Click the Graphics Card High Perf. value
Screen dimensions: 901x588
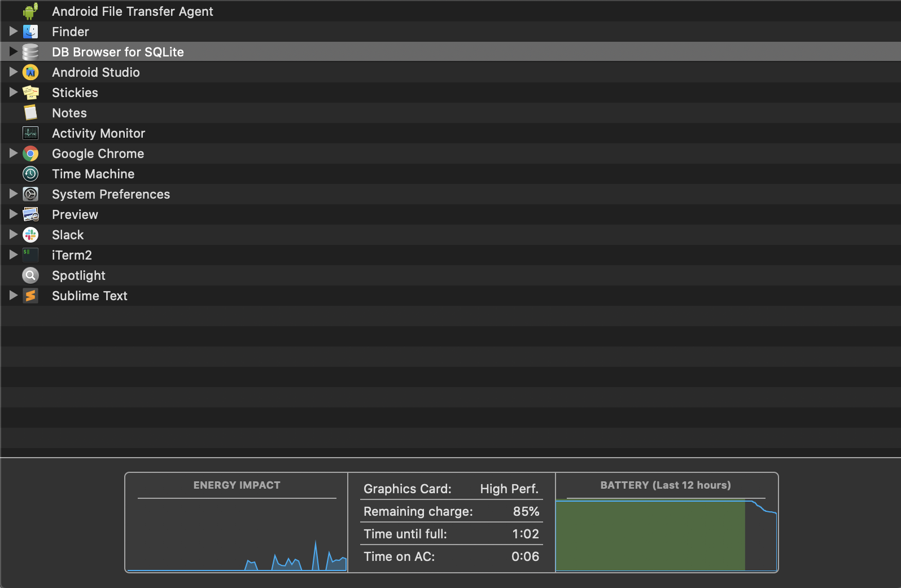click(509, 489)
